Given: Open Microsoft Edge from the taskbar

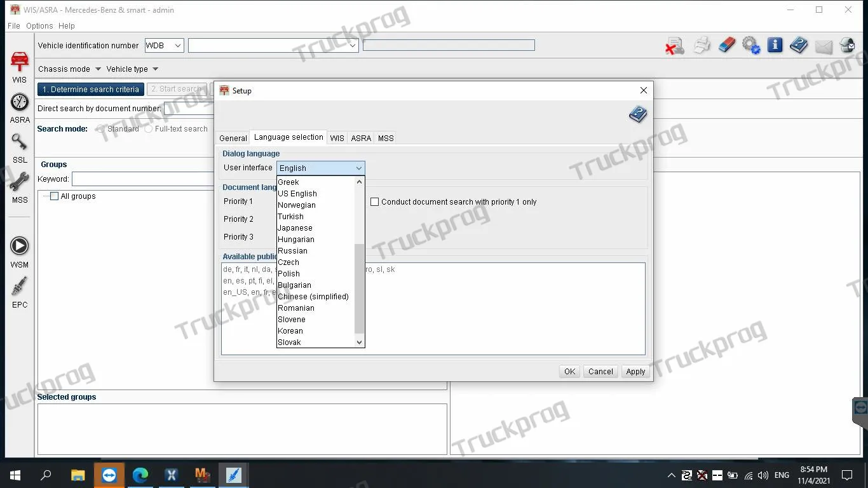Looking at the screenshot, I should [x=140, y=475].
